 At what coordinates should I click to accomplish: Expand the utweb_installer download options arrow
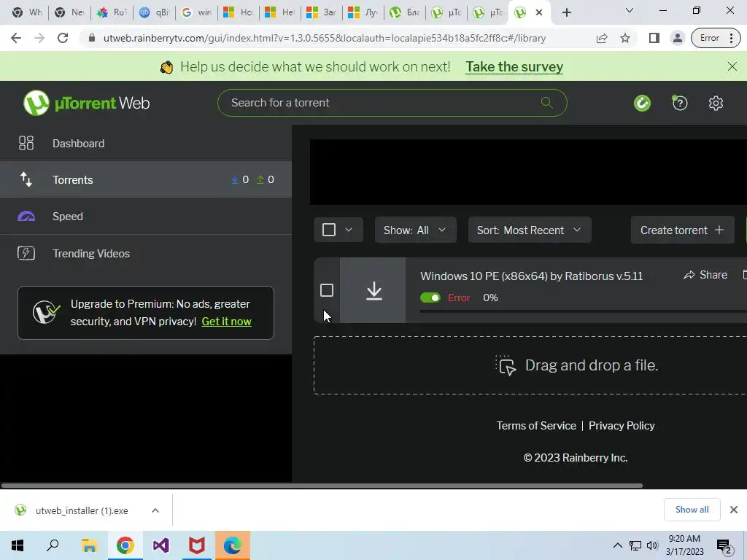155,510
